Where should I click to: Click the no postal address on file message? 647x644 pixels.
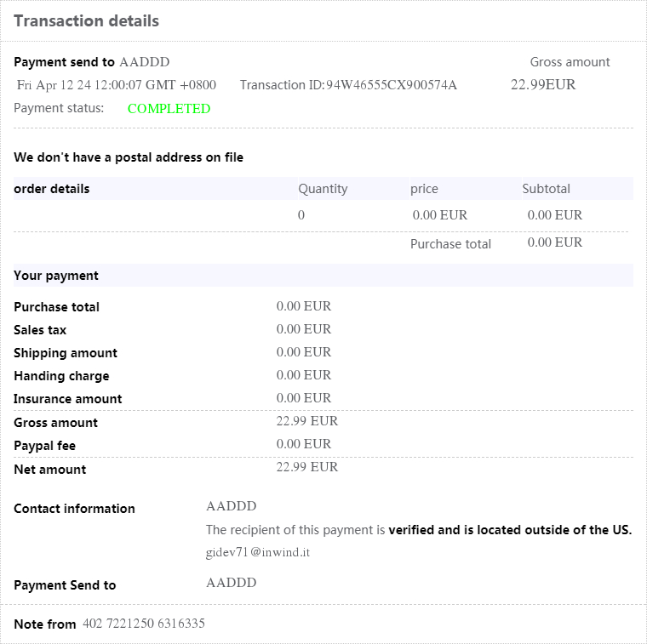coord(129,157)
